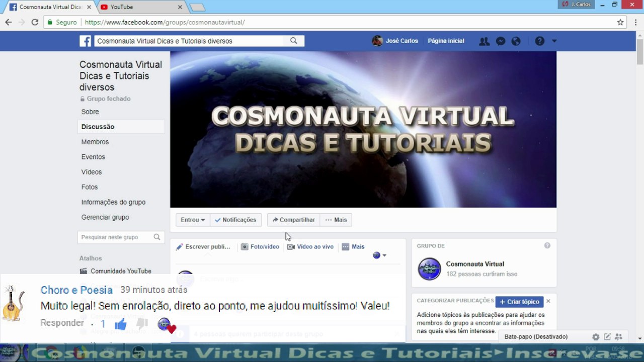Click the browser back arrow
Screen dimensions: 644x362
click(x=9, y=22)
